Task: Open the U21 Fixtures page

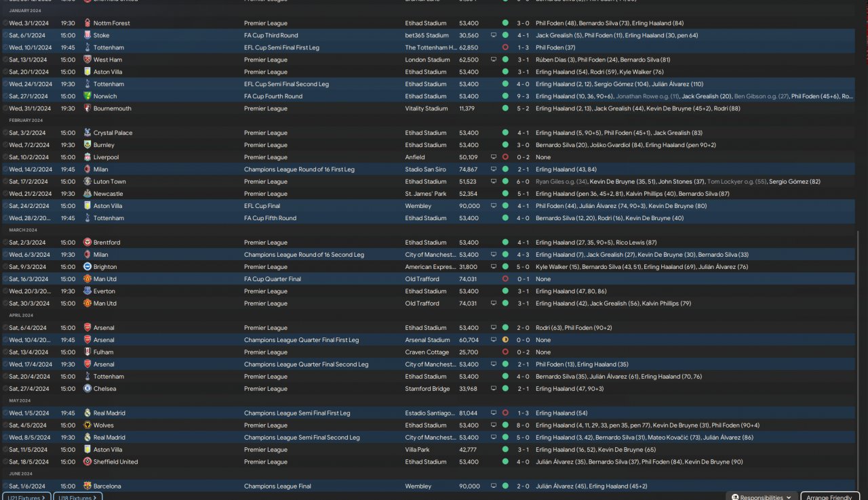Action: click(x=26, y=497)
